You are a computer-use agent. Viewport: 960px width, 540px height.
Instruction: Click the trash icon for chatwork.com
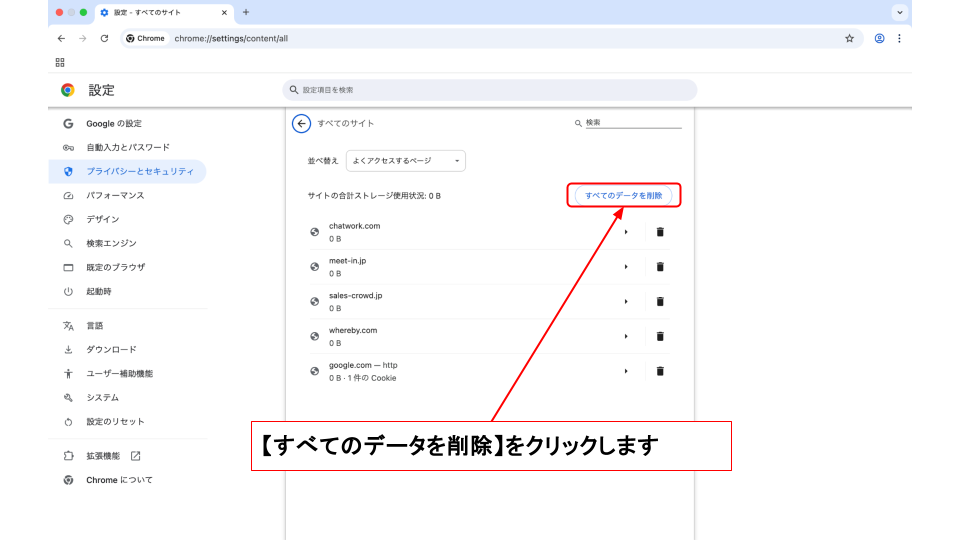point(660,232)
